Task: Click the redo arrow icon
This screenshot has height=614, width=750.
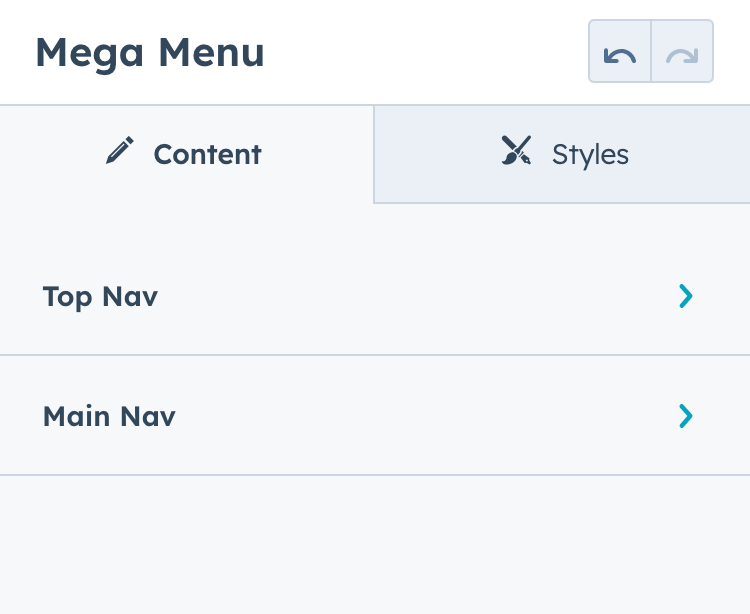Action: 682,51
